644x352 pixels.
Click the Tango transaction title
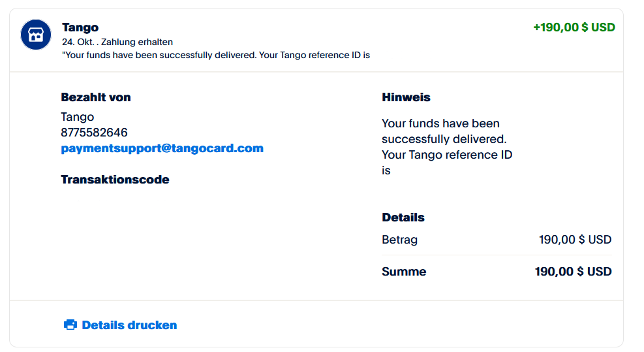(80, 27)
